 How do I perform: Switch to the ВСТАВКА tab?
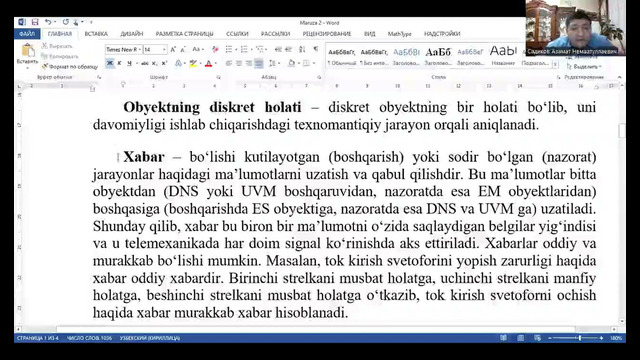tap(96, 34)
